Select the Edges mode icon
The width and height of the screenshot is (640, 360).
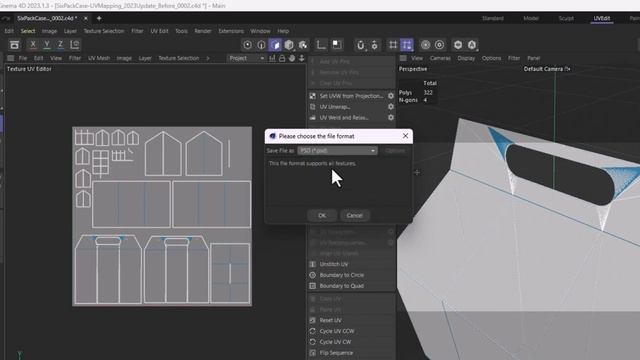[x=261, y=45]
